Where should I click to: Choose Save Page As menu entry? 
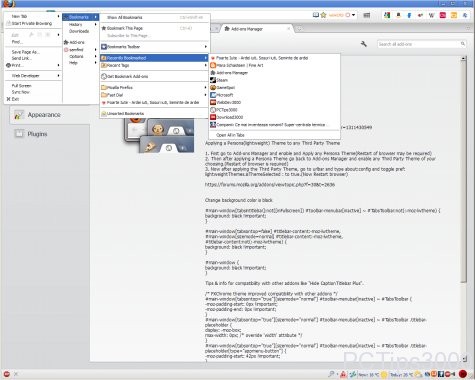click(x=25, y=52)
